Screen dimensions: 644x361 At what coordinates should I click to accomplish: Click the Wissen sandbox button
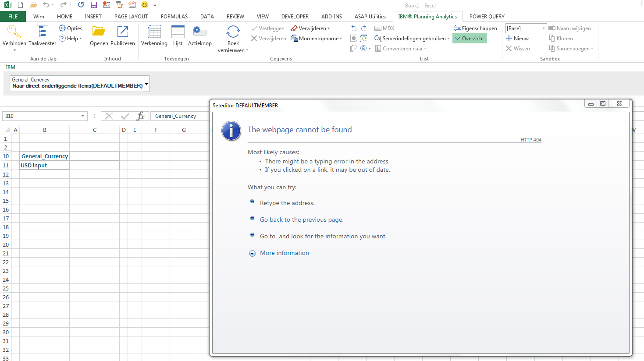point(518,49)
